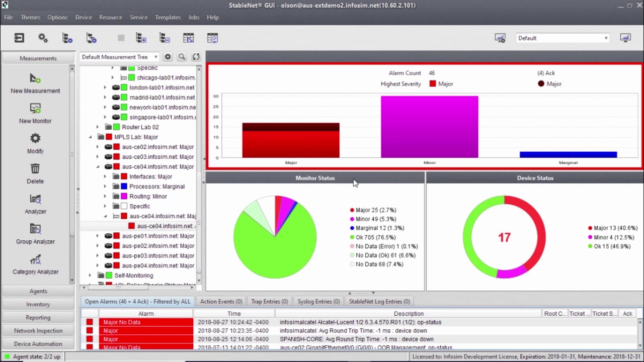This screenshot has width=644, height=362.
Task: Click the dashboard settings monitor icon
Action: point(500,38)
